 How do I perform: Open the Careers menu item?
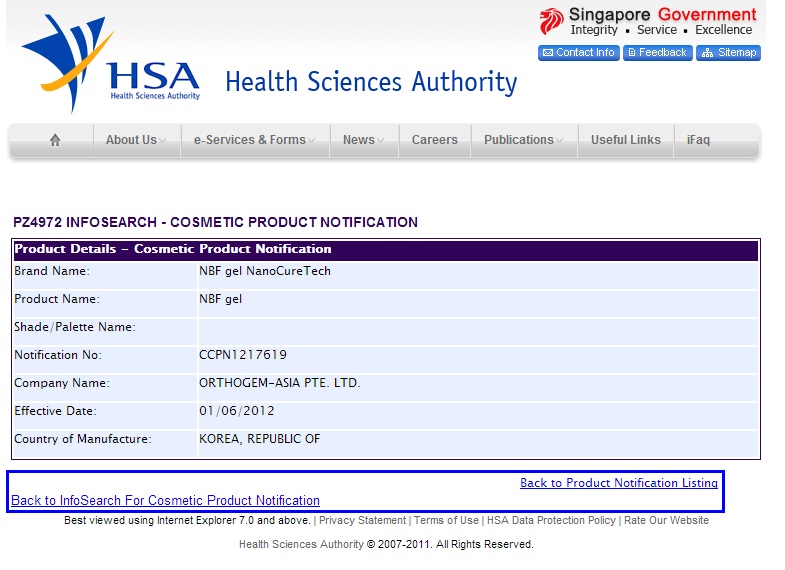click(x=435, y=141)
